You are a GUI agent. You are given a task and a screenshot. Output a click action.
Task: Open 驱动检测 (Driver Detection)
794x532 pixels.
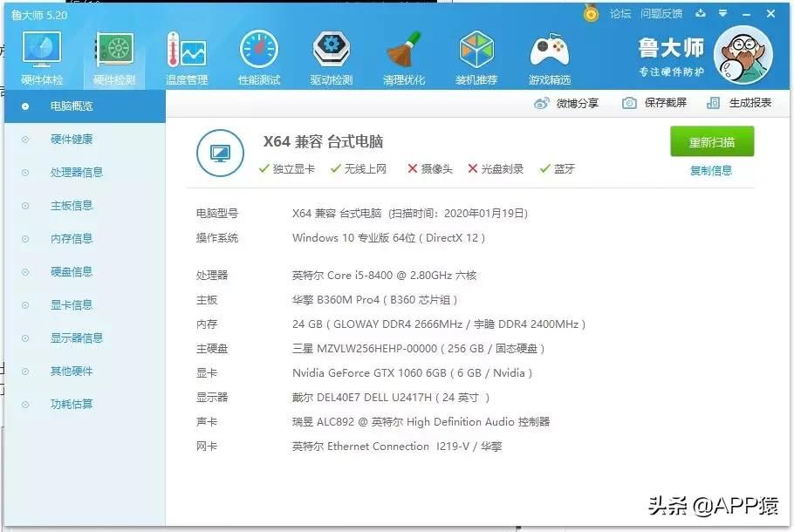coord(331,54)
